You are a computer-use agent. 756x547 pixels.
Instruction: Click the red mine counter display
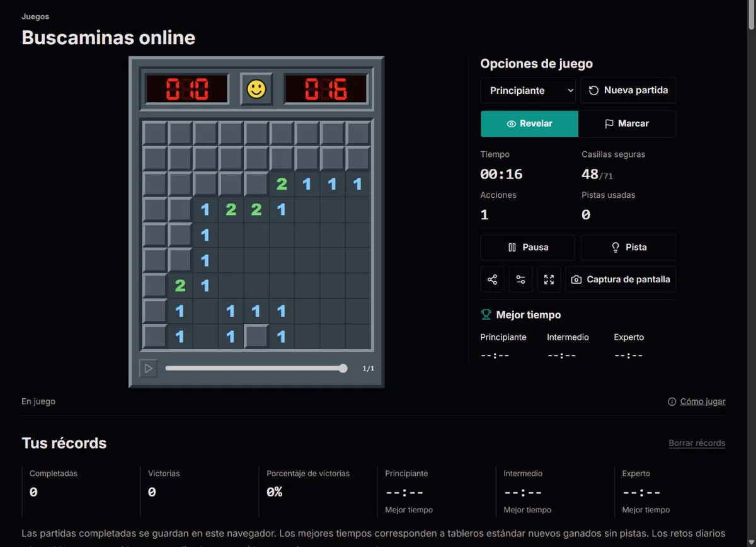[x=186, y=89]
